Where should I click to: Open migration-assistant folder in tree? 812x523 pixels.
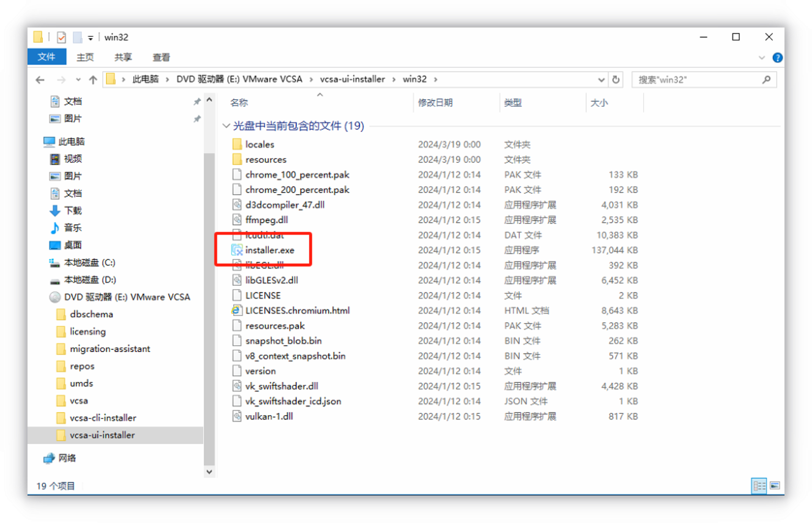pyautogui.click(x=110, y=349)
